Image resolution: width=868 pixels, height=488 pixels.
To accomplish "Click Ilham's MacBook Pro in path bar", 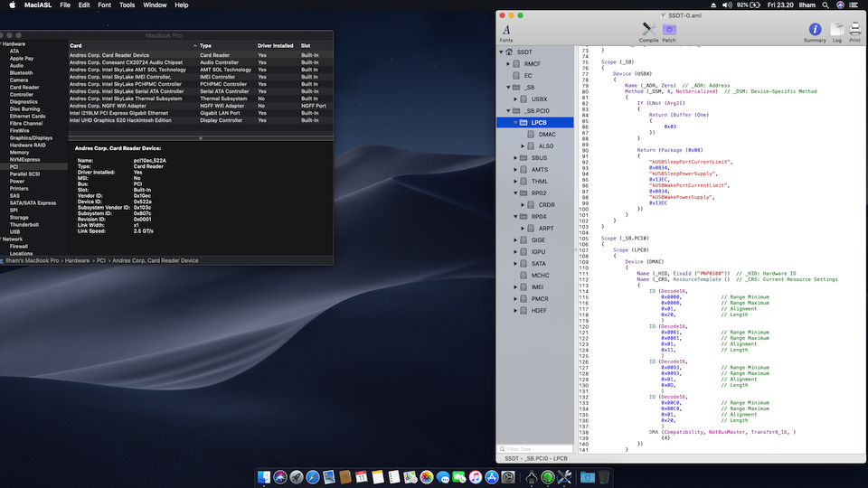I will tap(33, 260).
